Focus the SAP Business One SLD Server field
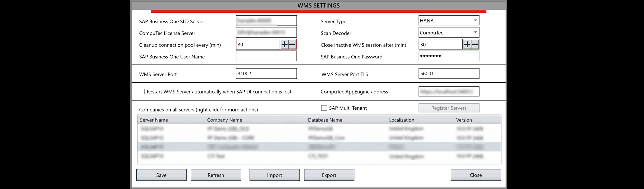 pyautogui.click(x=266, y=21)
